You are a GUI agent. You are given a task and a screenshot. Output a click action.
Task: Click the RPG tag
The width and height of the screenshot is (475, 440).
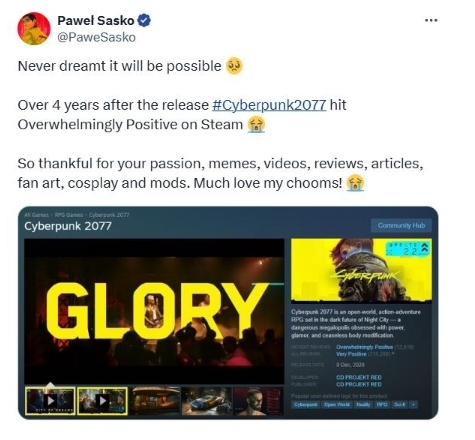381,405
